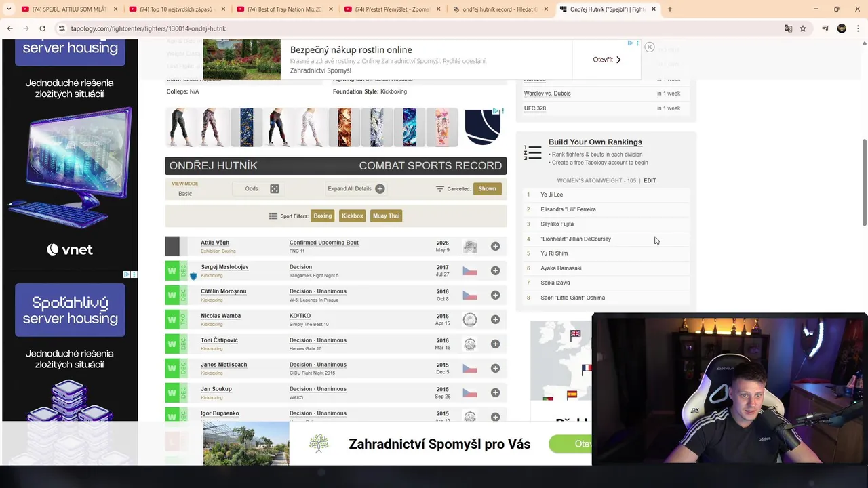Open KO/TKO result link for Wamba
Image resolution: width=868 pixels, height=488 pixels.
point(300,316)
